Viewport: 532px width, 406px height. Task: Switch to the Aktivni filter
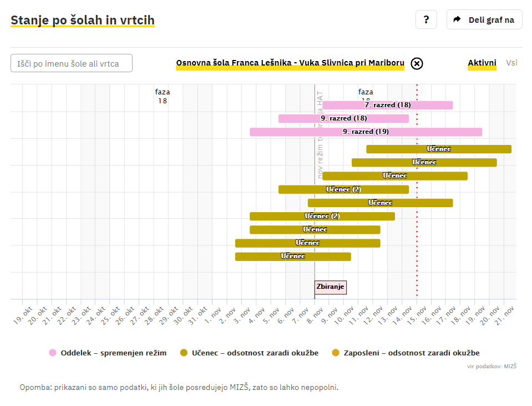[x=482, y=63]
